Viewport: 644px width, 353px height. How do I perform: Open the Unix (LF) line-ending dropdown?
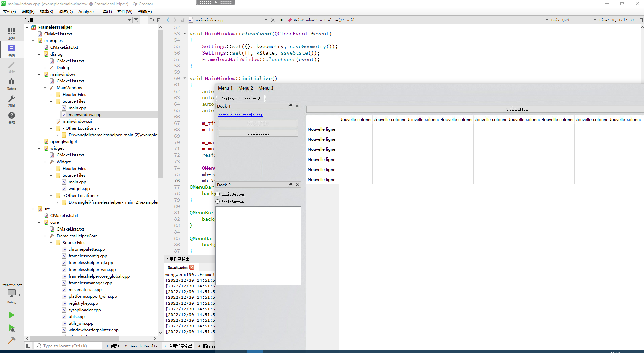pos(573,20)
